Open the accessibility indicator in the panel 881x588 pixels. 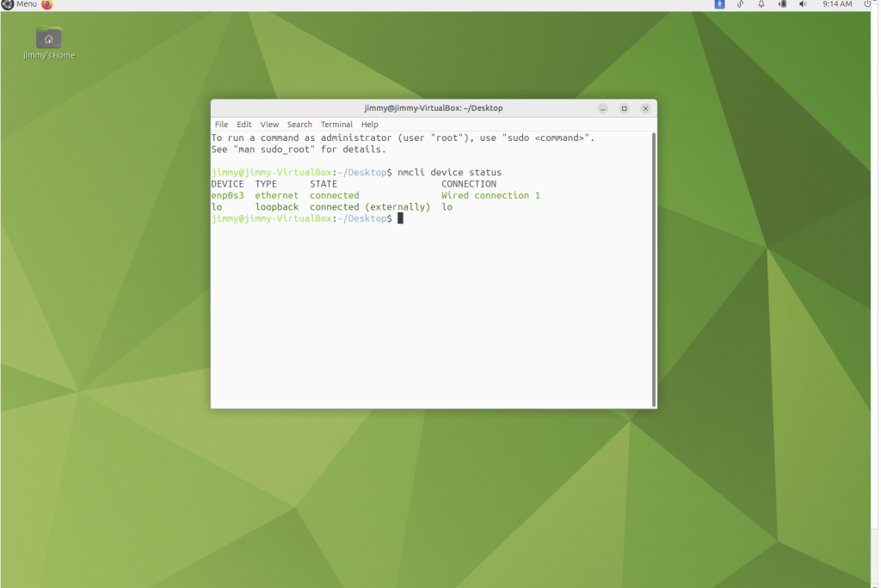tap(719, 4)
